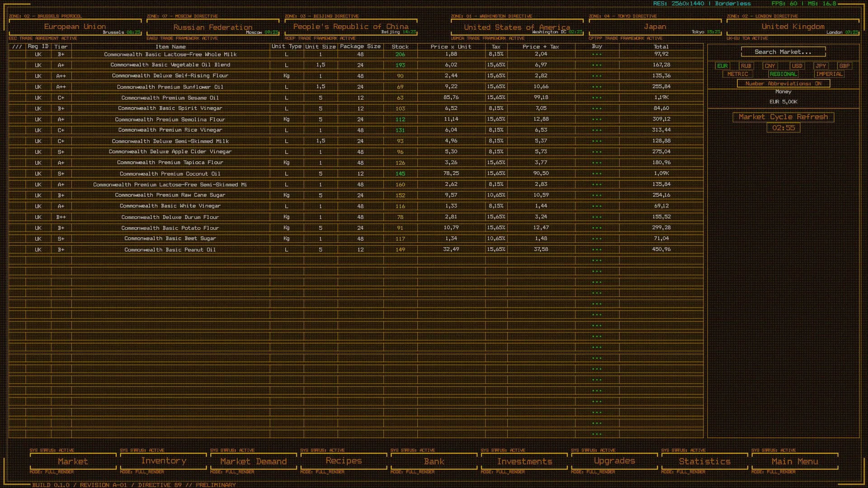Sort by Stock column header
Screen dimensions: 868x488
(x=400, y=47)
